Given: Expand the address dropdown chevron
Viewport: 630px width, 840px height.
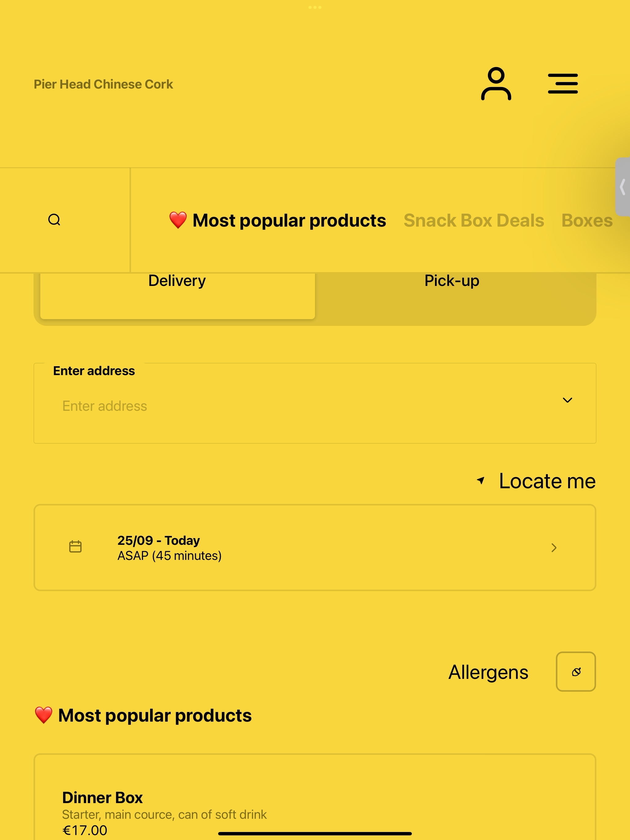Looking at the screenshot, I should coord(567,400).
